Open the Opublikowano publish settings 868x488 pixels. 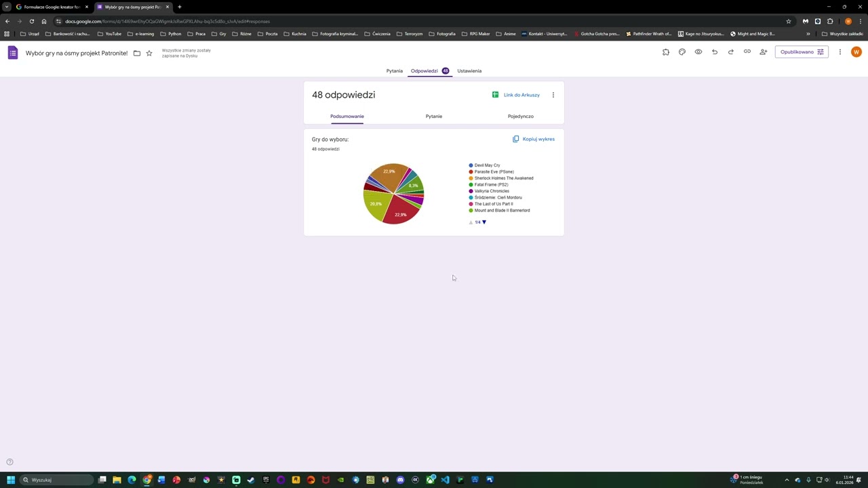coord(802,52)
